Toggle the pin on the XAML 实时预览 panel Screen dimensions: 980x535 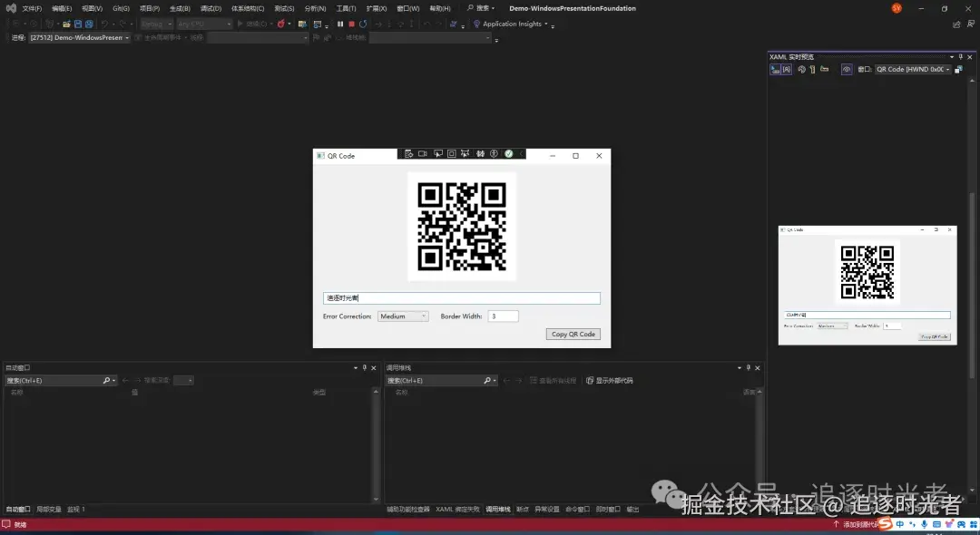point(960,56)
